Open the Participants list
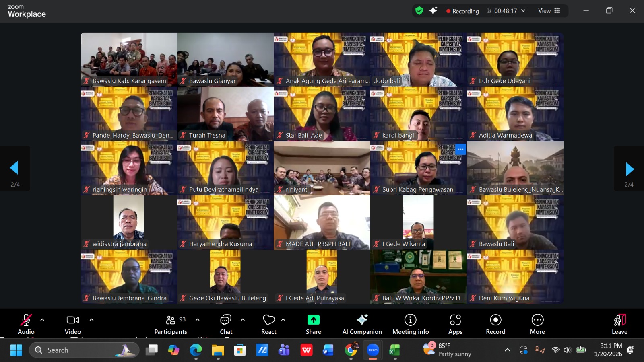The width and height of the screenshot is (644, 362). click(x=171, y=324)
